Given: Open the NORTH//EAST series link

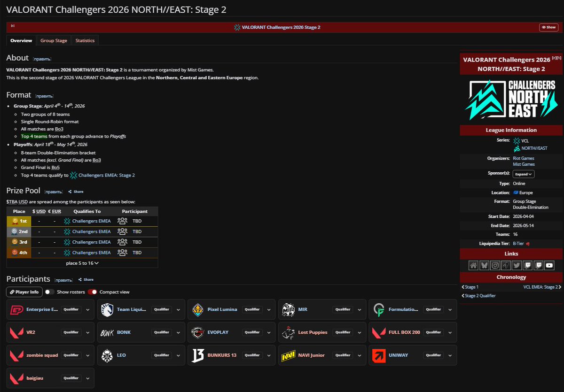Looking at the screenshot, I should click(x=534, y=148).
